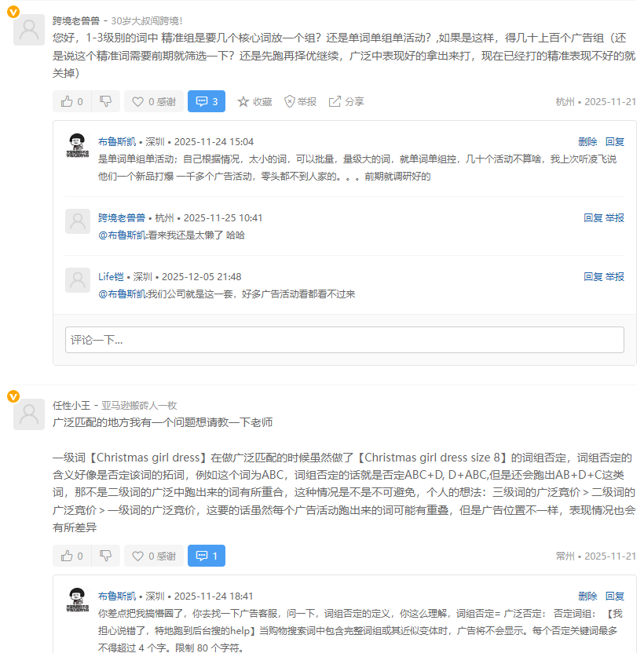Click 感谢 heart on the first post
644x653 pixels.
153,101
